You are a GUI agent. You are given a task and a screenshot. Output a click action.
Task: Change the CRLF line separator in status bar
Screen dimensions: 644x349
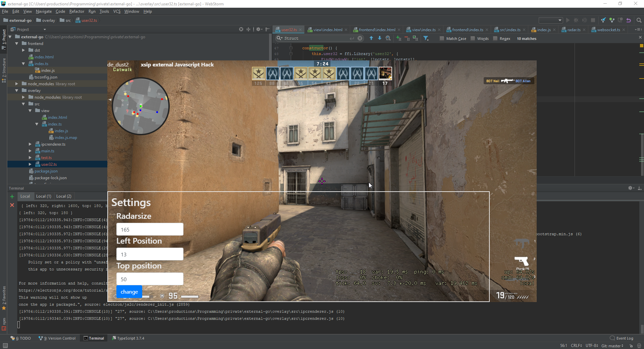click(x=576, y=346)
